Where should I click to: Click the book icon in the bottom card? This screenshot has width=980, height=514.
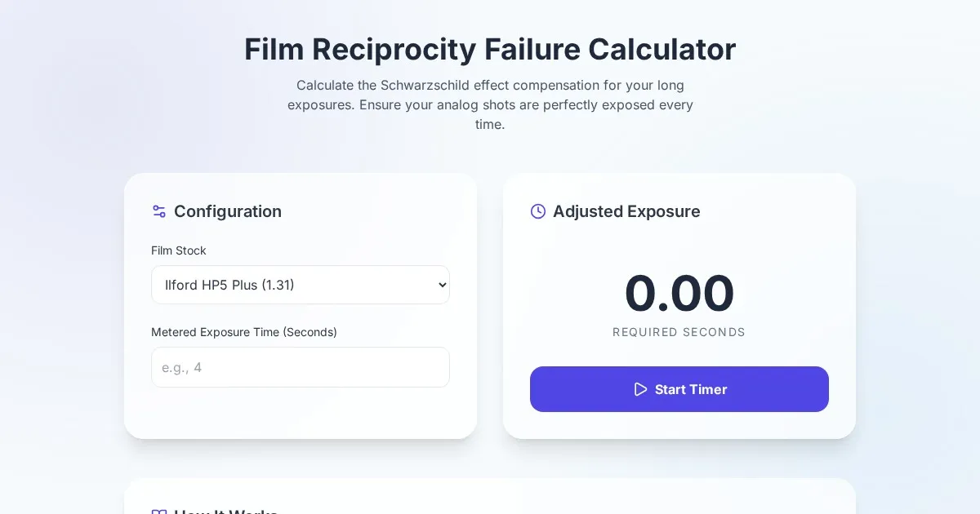(x=159, y=511)
